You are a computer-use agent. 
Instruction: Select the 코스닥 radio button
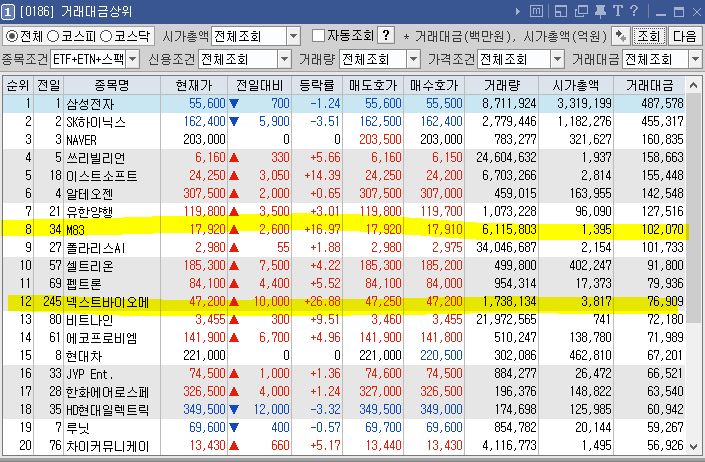106,36
